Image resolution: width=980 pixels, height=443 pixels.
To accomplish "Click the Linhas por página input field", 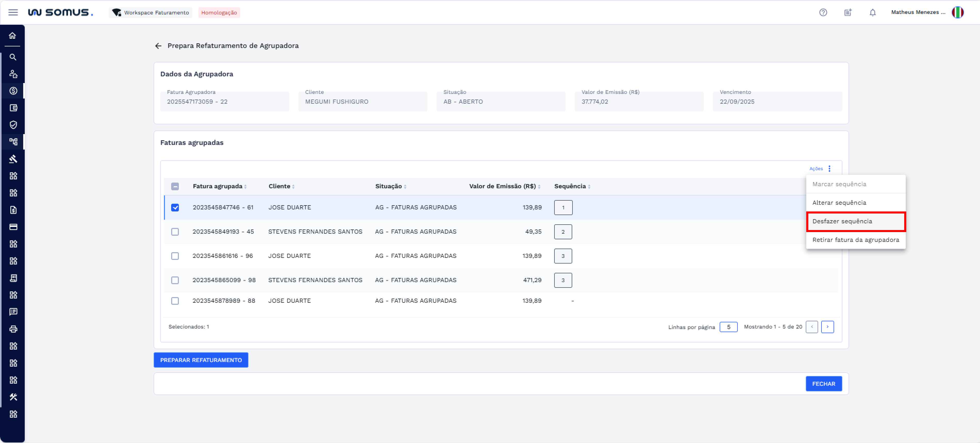I will (728, 327).
